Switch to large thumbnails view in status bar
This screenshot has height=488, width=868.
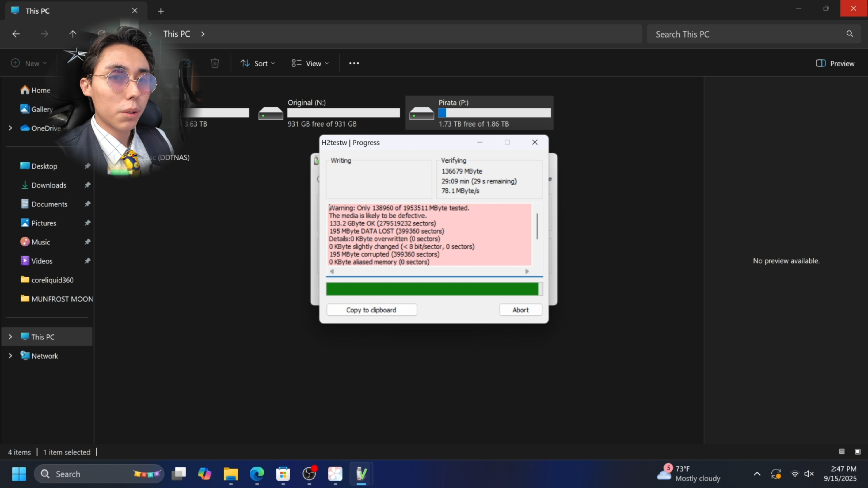click(x=858, y=452)
